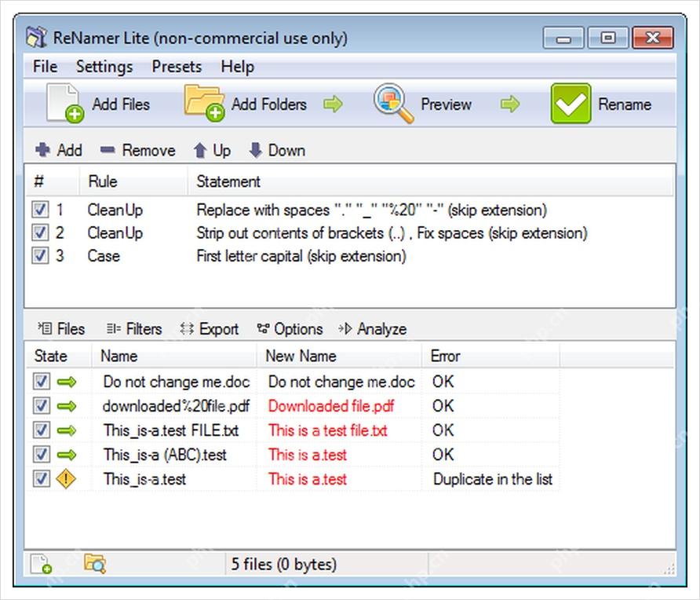Click the window resize grip in status bar
The image size is (700, 600).
click(x=669, y=569)
